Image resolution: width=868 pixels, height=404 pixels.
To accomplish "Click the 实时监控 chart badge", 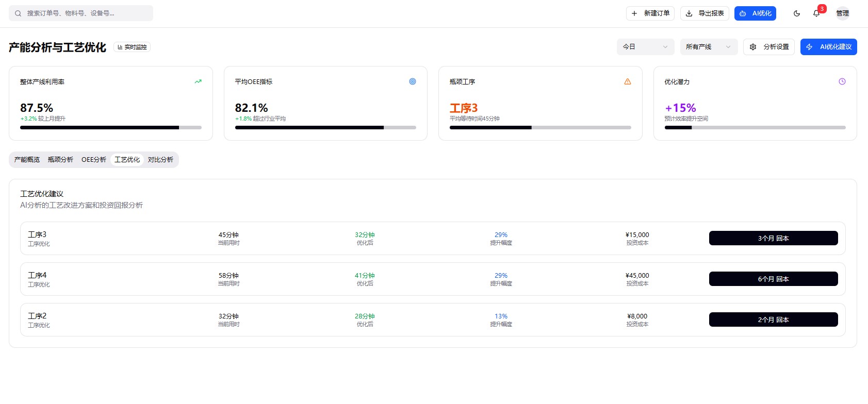I will 132,47.
